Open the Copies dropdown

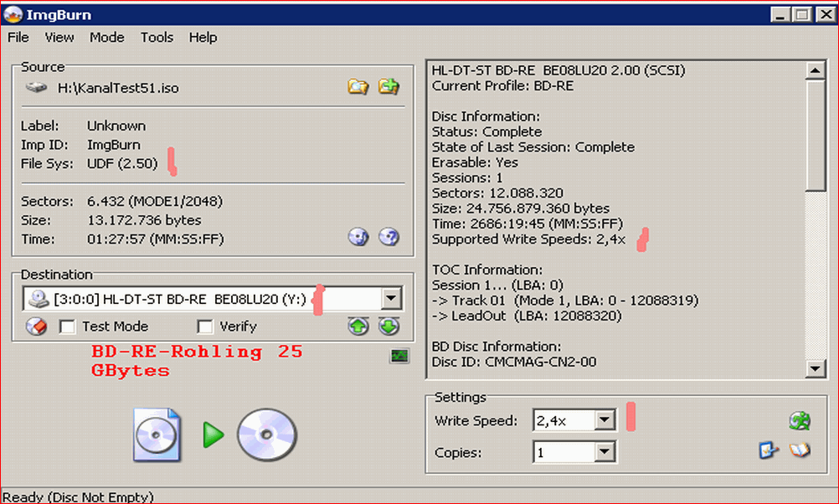click(x=605, y=453)
